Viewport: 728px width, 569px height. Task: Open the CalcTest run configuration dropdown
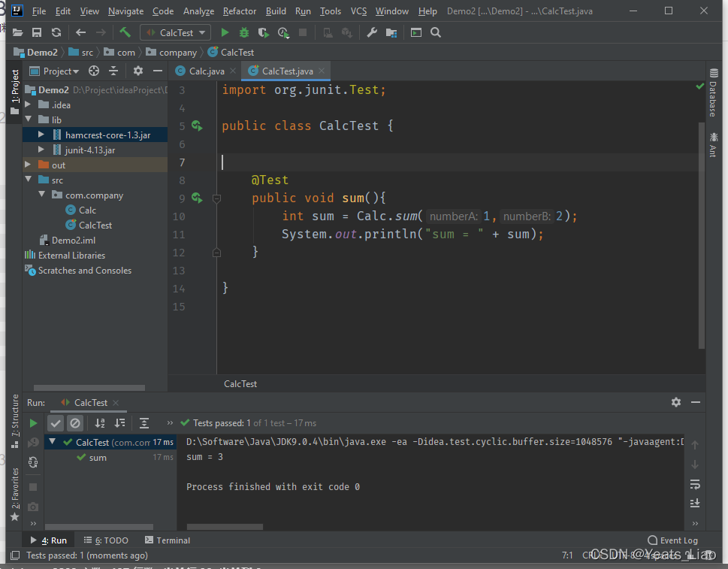(x=175, y=33)
